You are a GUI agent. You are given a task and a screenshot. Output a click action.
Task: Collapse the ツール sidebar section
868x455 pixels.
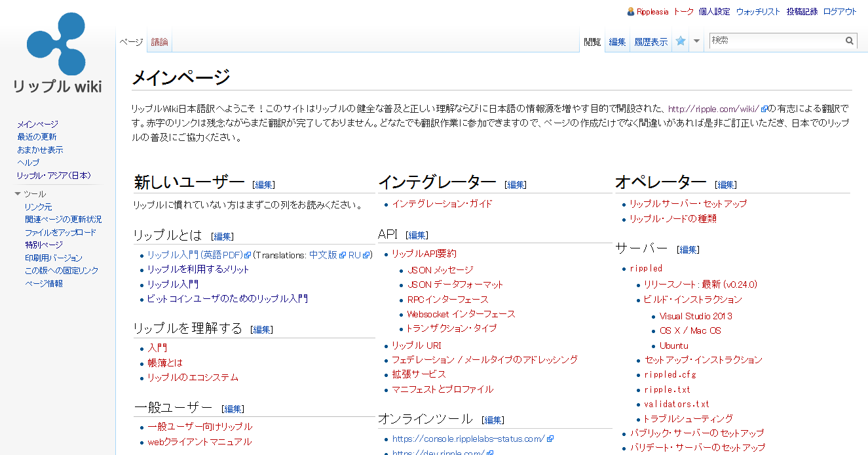tap(18, 194)
